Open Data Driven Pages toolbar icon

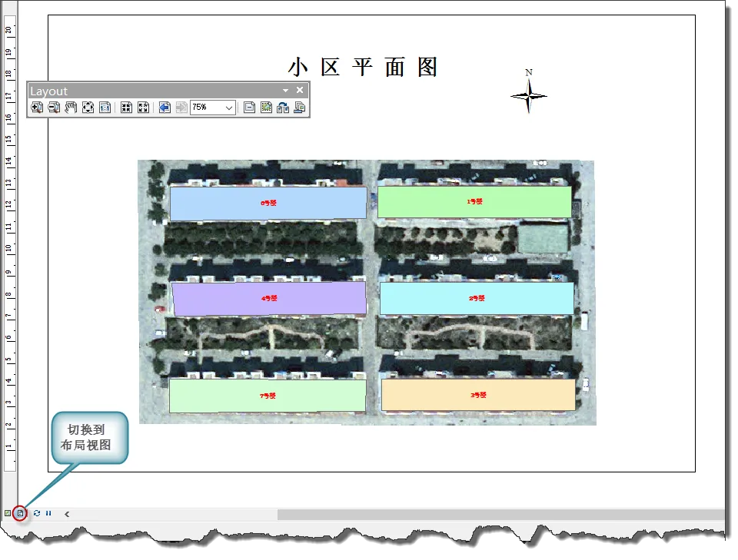(x=299, y=108)
